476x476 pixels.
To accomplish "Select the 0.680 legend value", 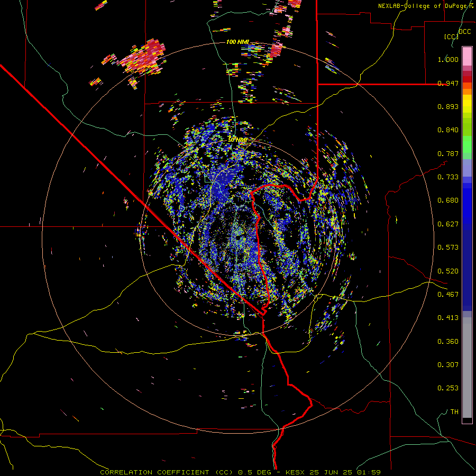I will tap(448, 200).
